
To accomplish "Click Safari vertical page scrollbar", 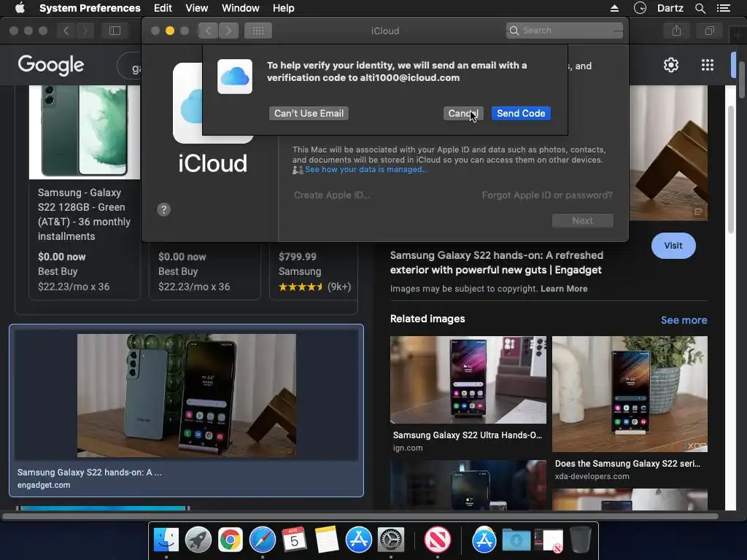I will (731, 169).
